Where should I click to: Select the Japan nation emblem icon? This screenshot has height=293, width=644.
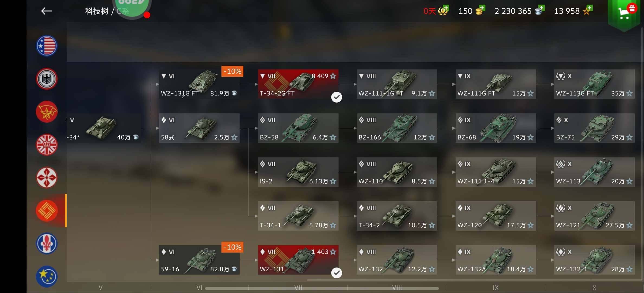click(x=47, y=178)
